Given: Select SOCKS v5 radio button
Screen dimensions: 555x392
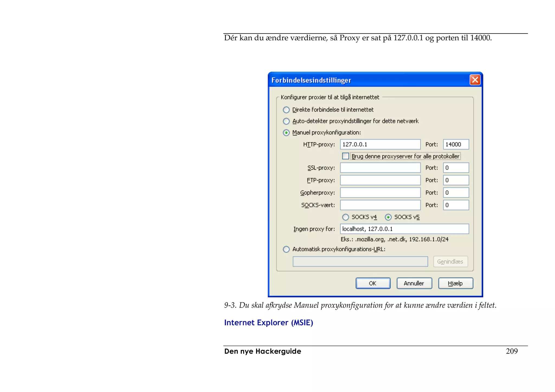Looking at the screenshot, I should coord(388,217).
